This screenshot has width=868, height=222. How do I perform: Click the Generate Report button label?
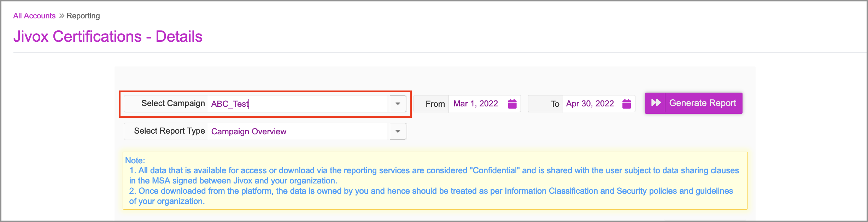click(703, 103)
